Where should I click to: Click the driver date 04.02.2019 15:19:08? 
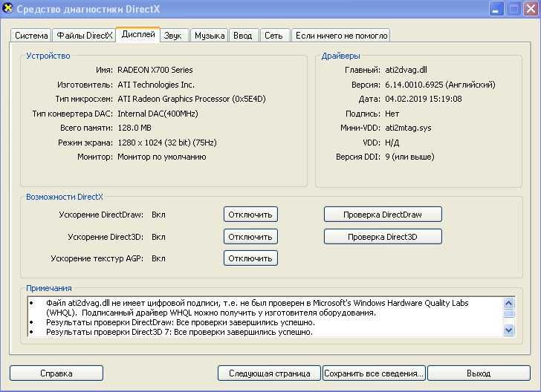(x=424, y=99)
